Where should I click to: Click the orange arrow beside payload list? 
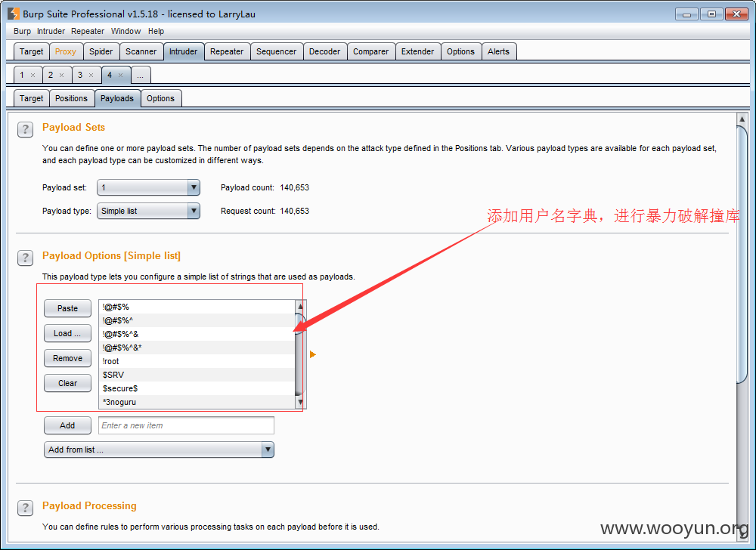tap(312, 354)
